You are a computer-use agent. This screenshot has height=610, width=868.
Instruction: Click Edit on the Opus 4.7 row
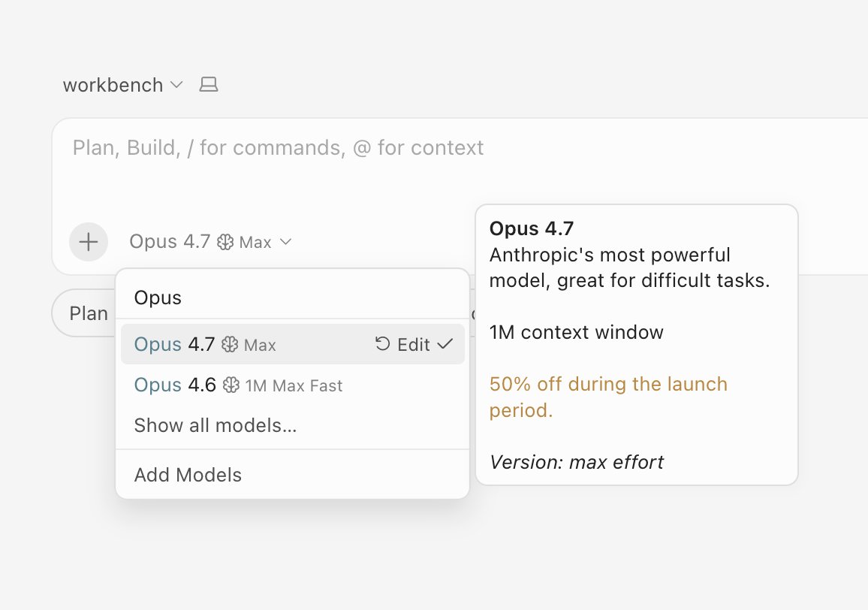(414, 345)
